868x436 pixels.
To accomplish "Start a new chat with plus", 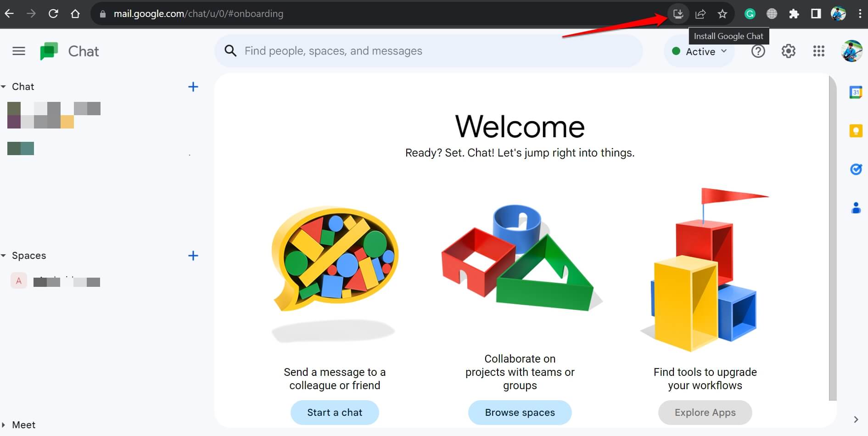I will pyautogui.click(x=193, y=87).
